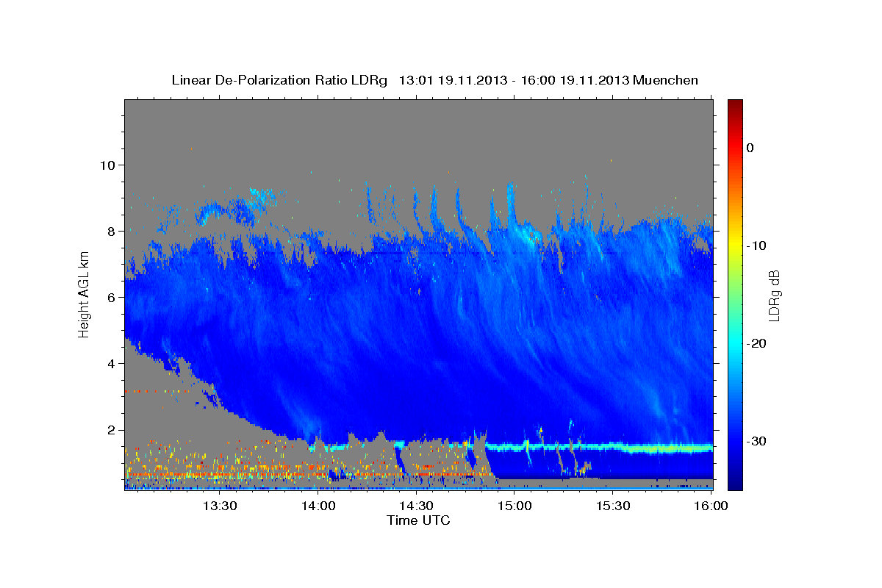882x588 pixels.
Task: Click the plot title 'Linear De-Polarization Ratio LDRg'
Action: coord(279,80)
